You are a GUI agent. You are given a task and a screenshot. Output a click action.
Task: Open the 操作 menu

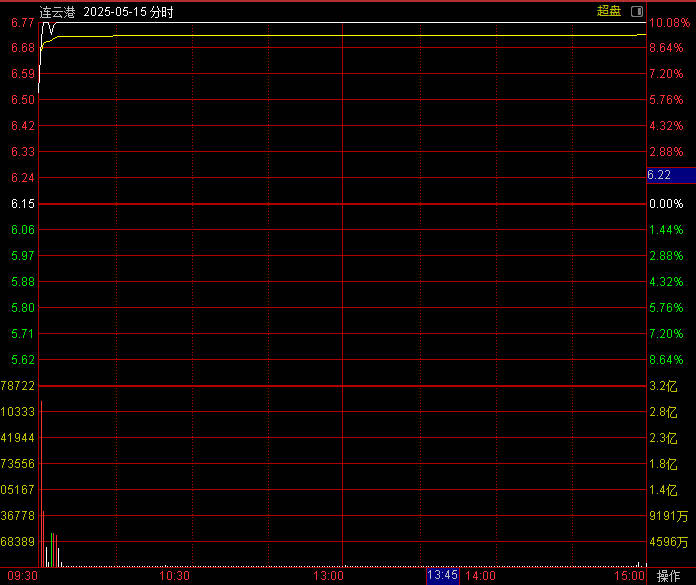pos(669,576)
